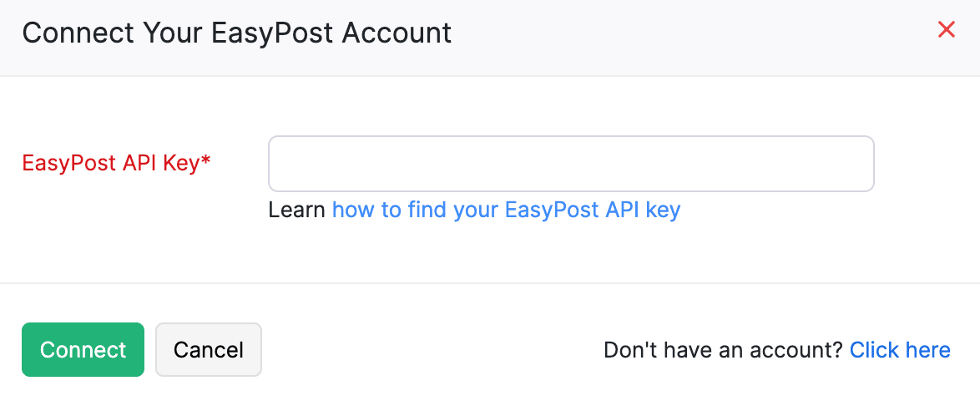Focus the API key text box
The height and width of the screenshot is (406, 980).
pos(570,164)
